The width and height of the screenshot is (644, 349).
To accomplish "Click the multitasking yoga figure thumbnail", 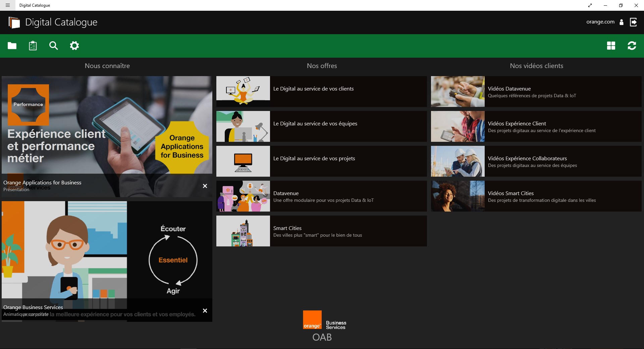I will [x=243, y=92].
